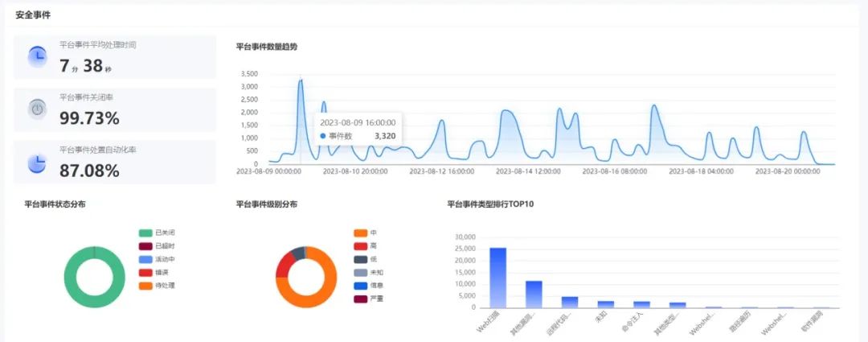Click the 命令注入 bar in TOP10 chart

coord(641,304)
